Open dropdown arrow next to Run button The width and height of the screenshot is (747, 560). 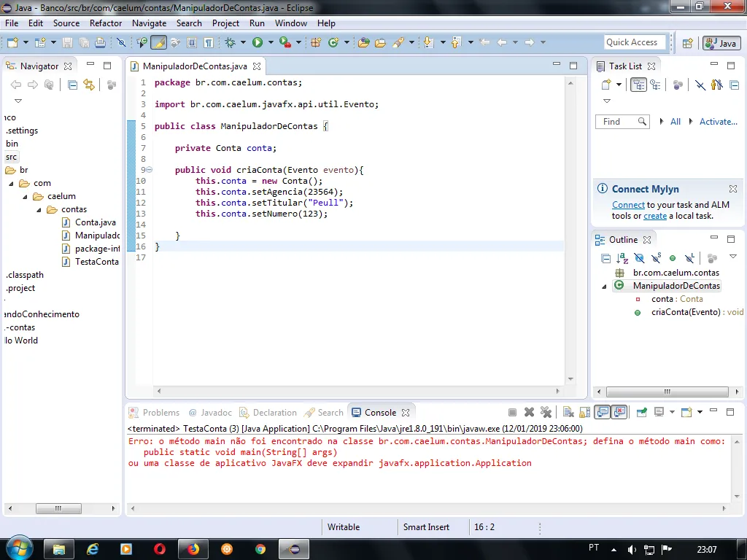click(x=271, y=43)
